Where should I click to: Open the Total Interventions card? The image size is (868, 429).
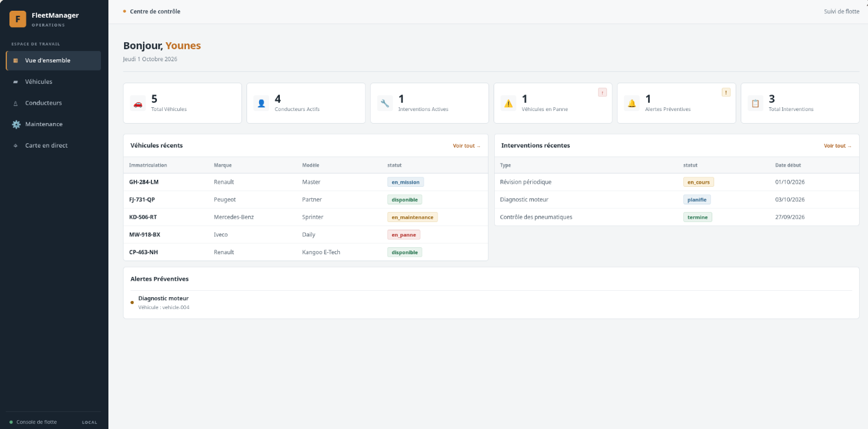(800, 103)
